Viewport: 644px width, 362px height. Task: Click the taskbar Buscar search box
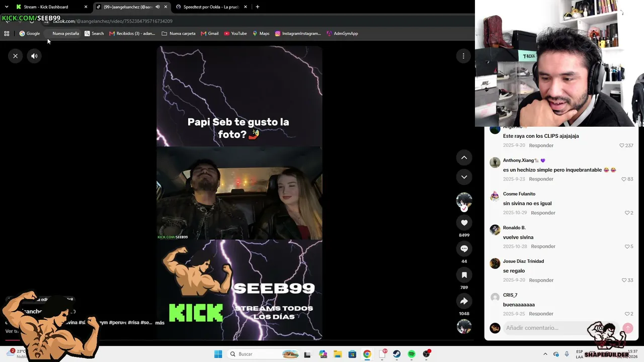(264, 354)
